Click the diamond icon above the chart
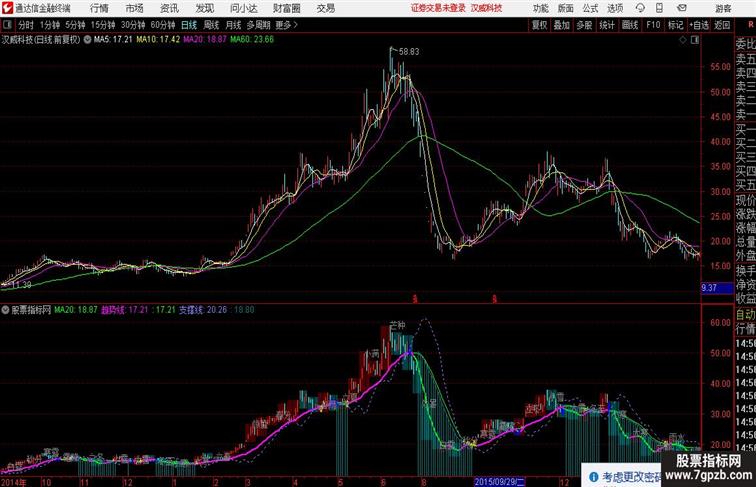 [683, 40]
